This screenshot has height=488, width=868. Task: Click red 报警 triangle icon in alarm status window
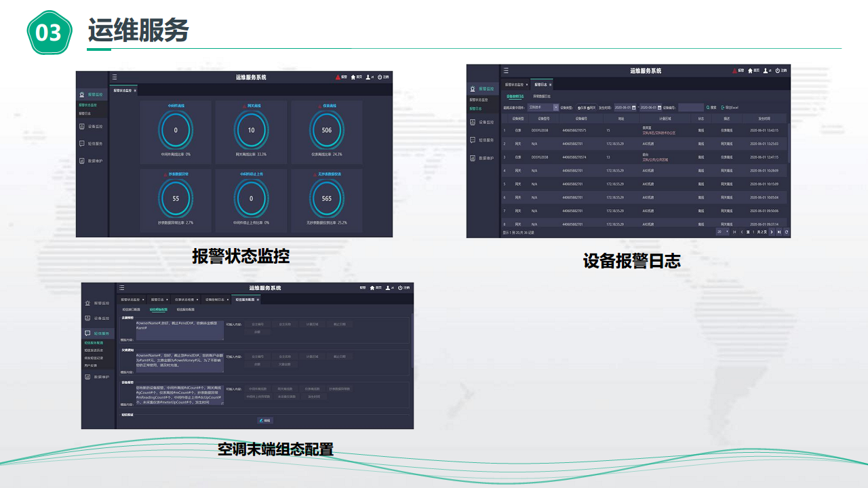338,77
